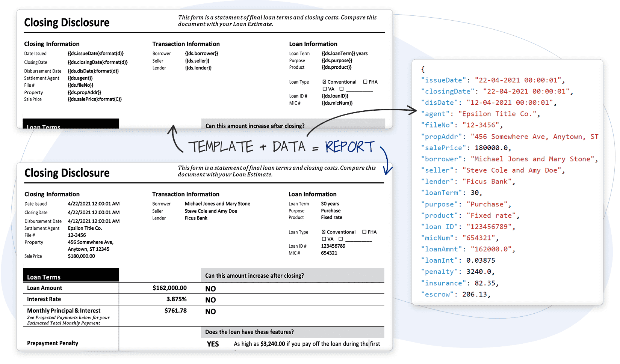This screenshot has width=620, height=364.
Task: Enable the VA loan type checkbox
Action: click(325, 239)
